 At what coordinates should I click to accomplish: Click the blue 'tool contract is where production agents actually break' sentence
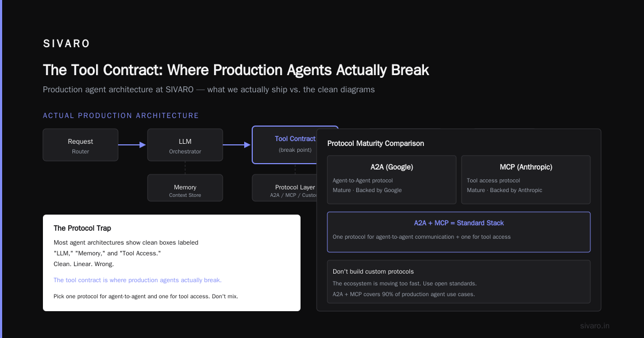(x=137, y=280)
